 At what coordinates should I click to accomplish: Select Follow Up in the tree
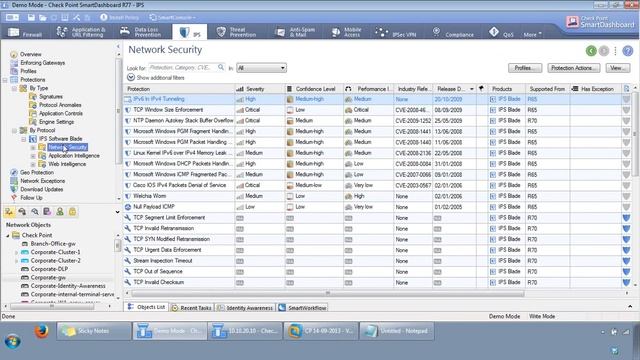[x=31, y=198]
